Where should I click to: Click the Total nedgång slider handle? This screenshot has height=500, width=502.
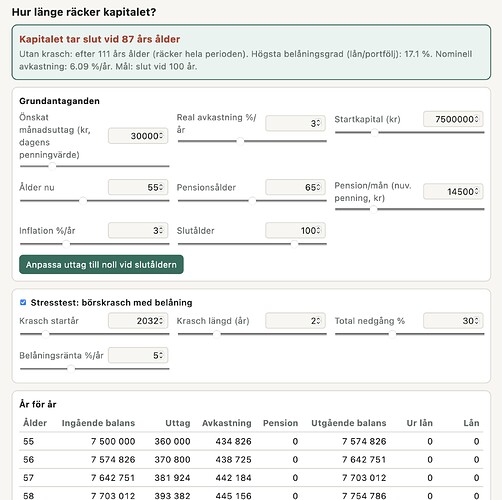[392, 334]
